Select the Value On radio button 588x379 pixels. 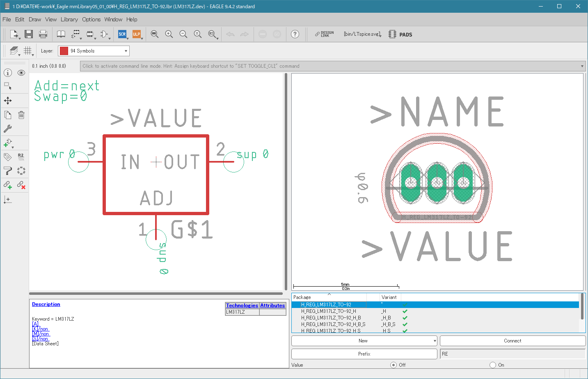493,365
